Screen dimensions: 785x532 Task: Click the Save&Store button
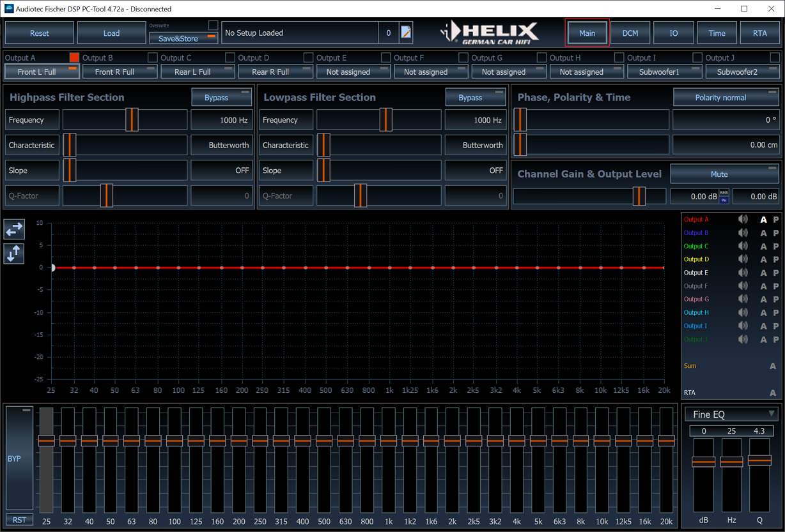pos(183,38)
